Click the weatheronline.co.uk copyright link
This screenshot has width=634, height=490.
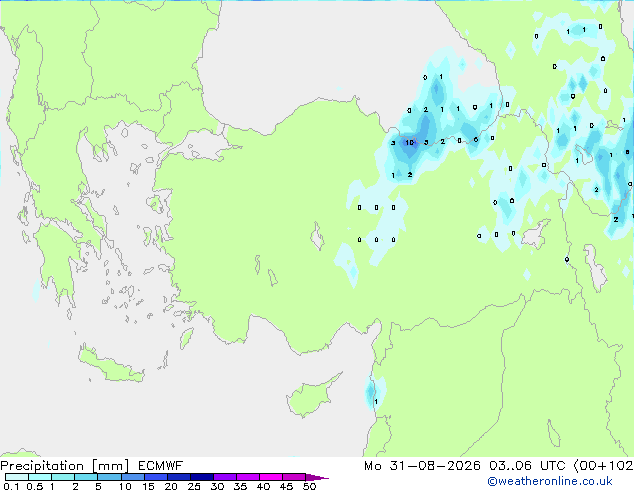pos(550,481)
